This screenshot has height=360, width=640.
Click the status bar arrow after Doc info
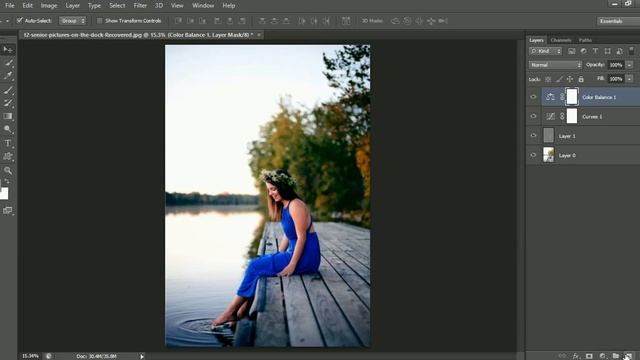click(142, 356)
